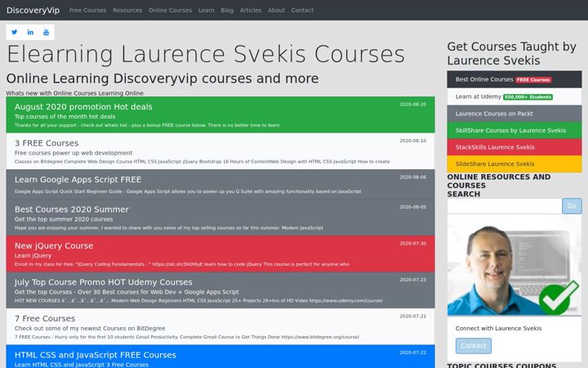
Task: Open the New jQuery Course post
Action: pos(220,254)
